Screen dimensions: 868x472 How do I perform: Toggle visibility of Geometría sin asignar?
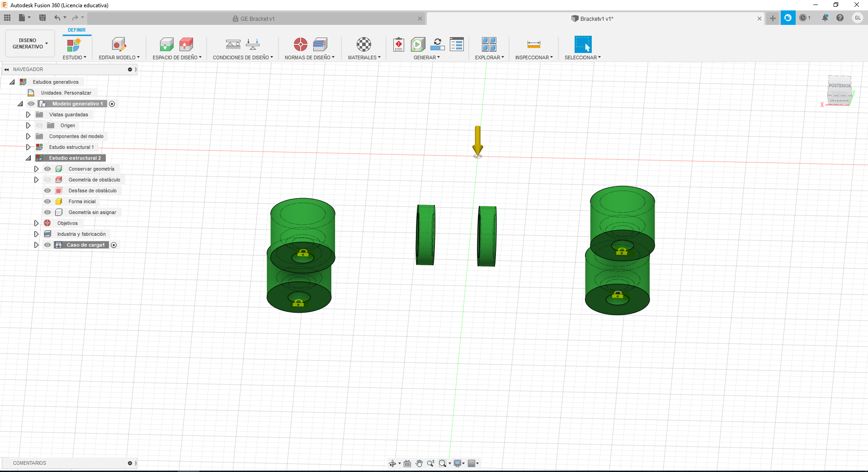click(x=47, y=212)
